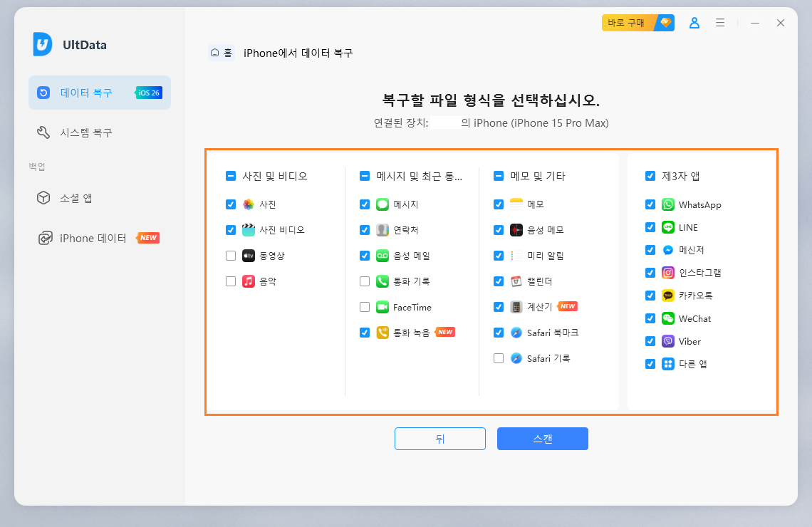
Task: Go to the 홈 breadcrumb tab
Action: [222, 53]
